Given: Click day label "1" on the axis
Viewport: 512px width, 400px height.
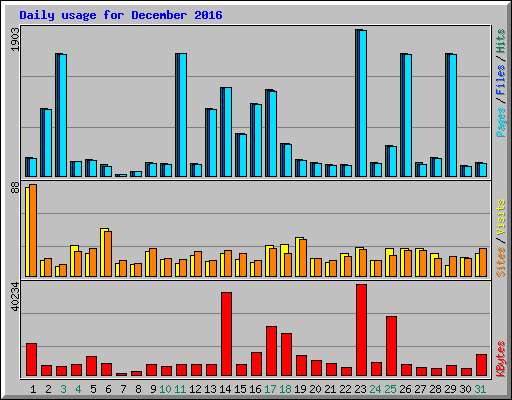Looking at the screenshot, I should [x=33, y=389].
